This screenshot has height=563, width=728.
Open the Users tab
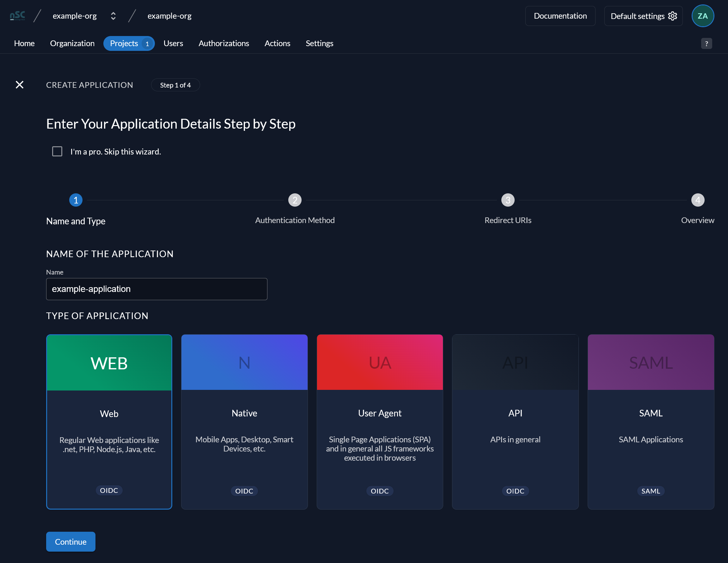pos(173,43)
